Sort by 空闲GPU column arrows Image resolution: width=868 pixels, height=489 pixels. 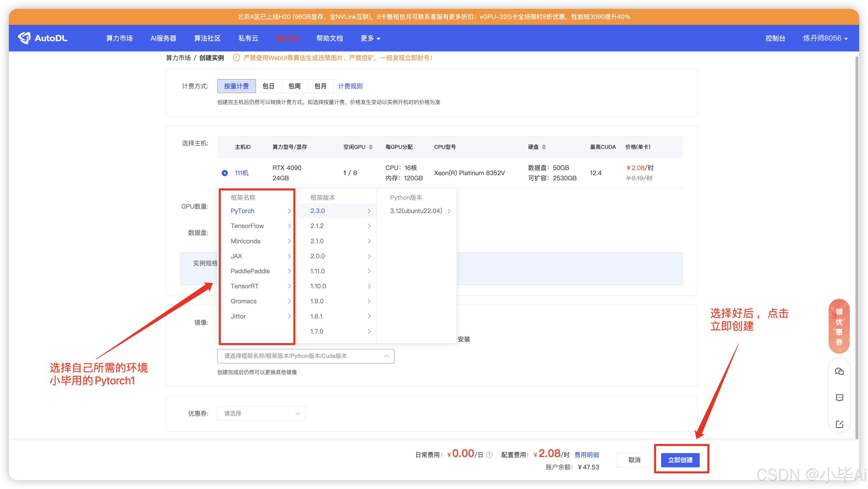click(x=371, y=147)
